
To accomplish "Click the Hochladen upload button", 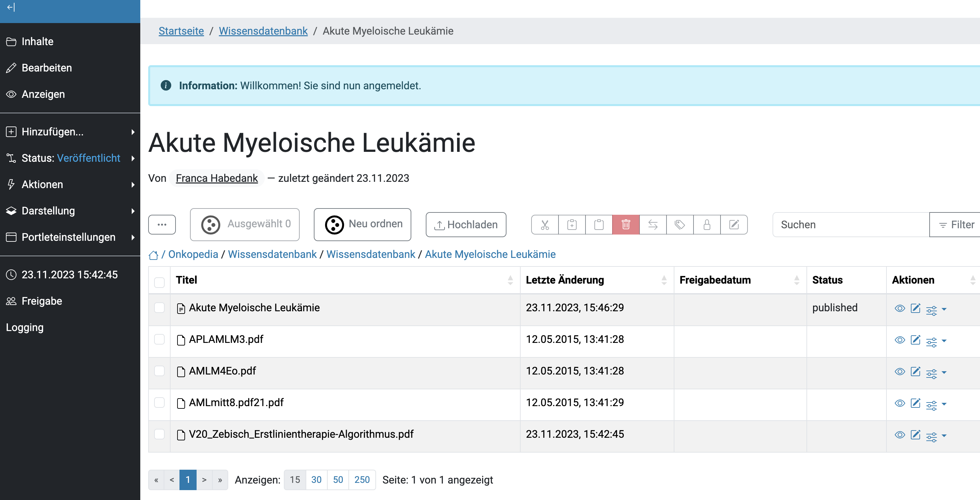I will coord(466,225).
